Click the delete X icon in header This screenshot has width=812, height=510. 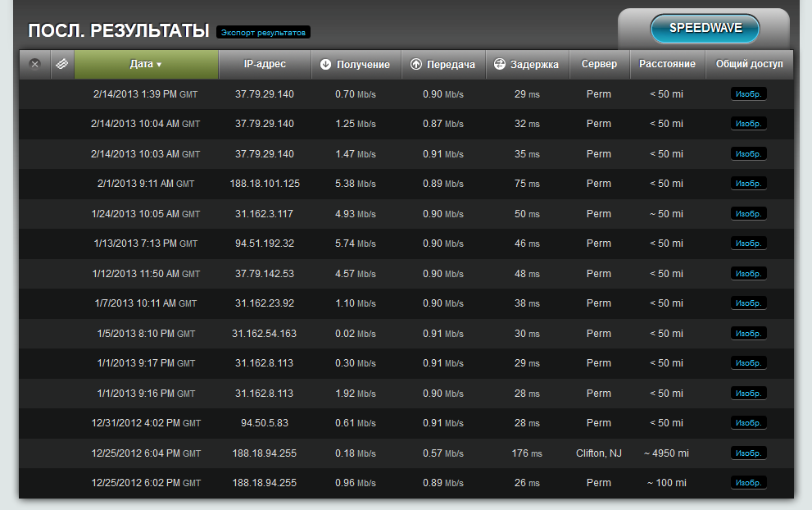(x=34, y=64)
